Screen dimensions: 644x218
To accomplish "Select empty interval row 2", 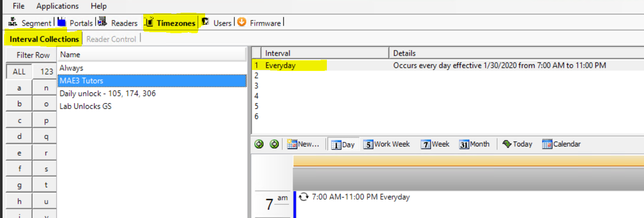I will click(x=448, y=76).
